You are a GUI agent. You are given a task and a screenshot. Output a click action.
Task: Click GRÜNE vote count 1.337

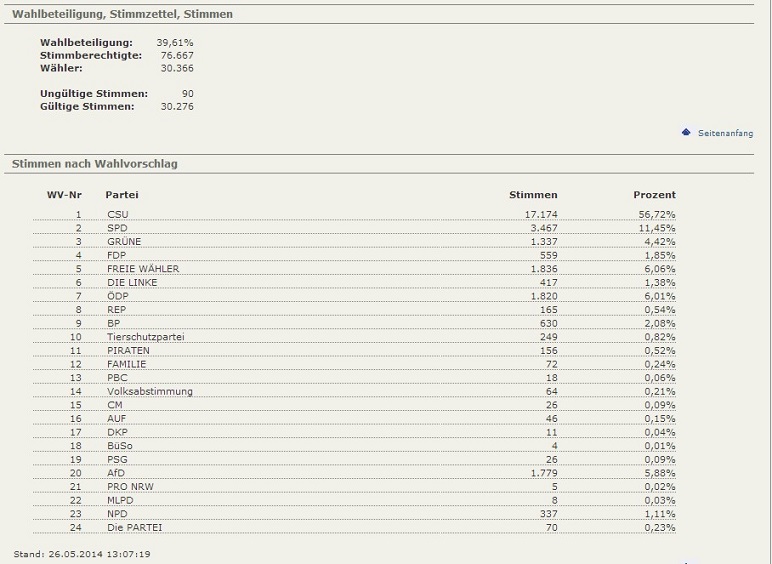544,242
